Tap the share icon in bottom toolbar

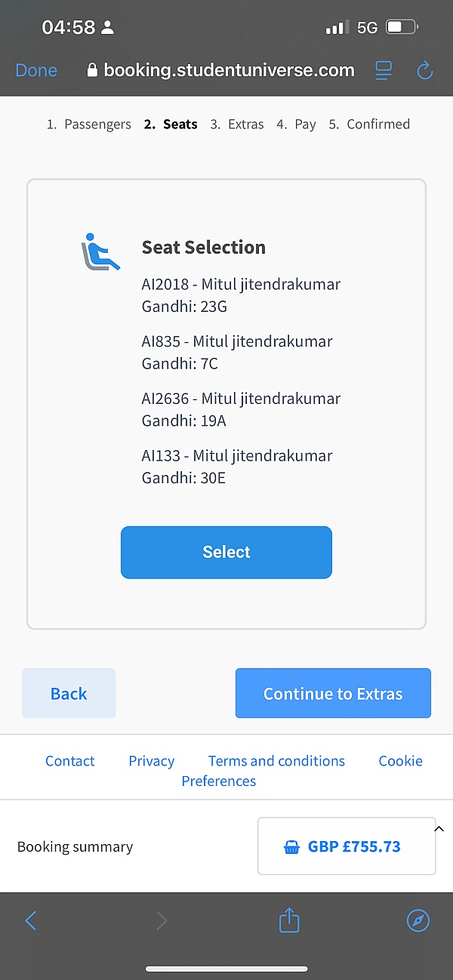tap(290, 920)
